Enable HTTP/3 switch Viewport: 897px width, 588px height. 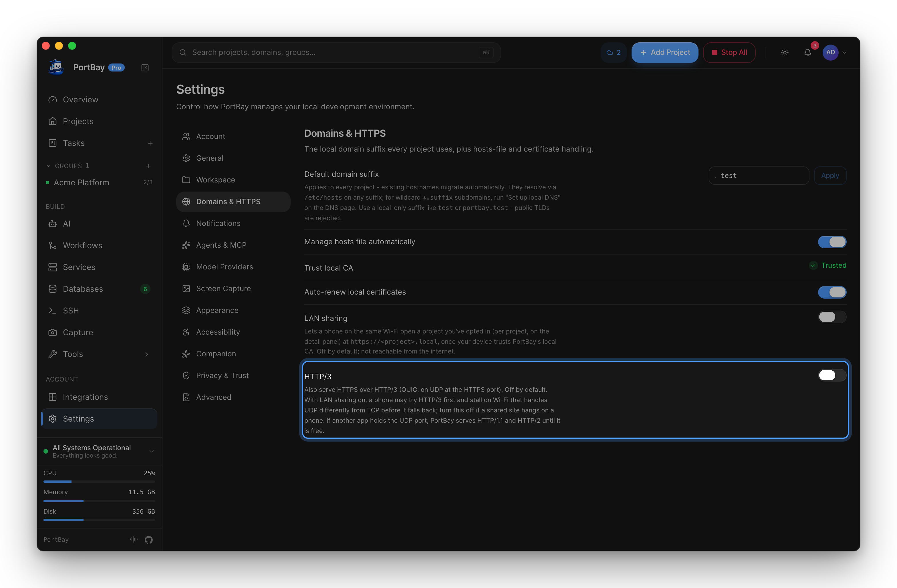tap(832, 376)
